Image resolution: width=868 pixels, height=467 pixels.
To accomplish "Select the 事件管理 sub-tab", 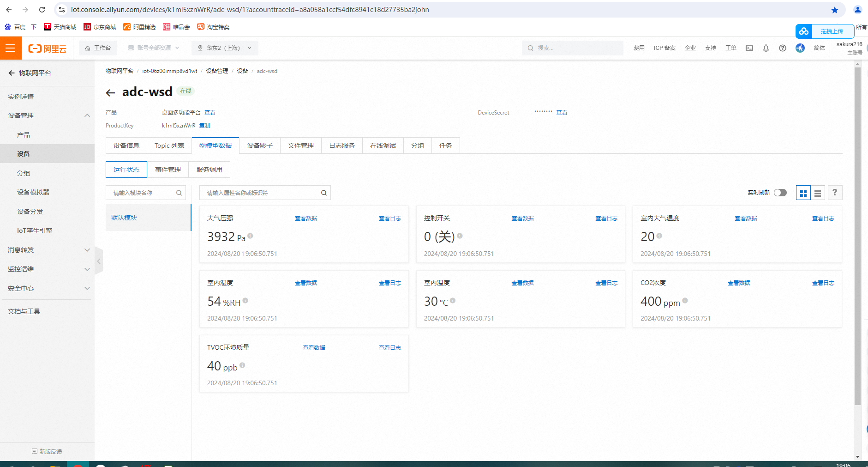I will [x=168, y=170].
